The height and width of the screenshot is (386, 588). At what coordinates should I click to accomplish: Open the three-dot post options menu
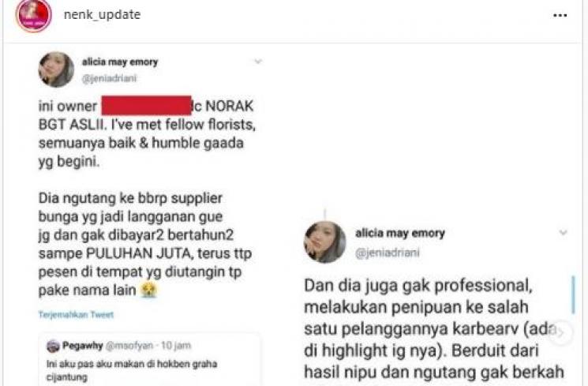tap(560, 15)
